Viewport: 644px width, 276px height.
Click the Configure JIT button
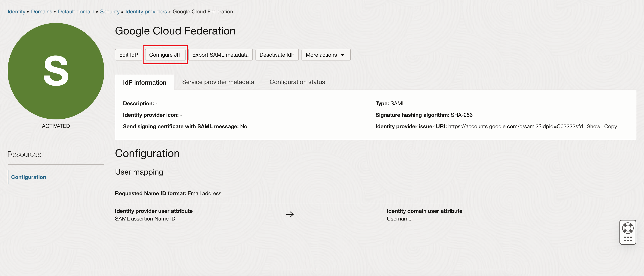coord(165,55)
